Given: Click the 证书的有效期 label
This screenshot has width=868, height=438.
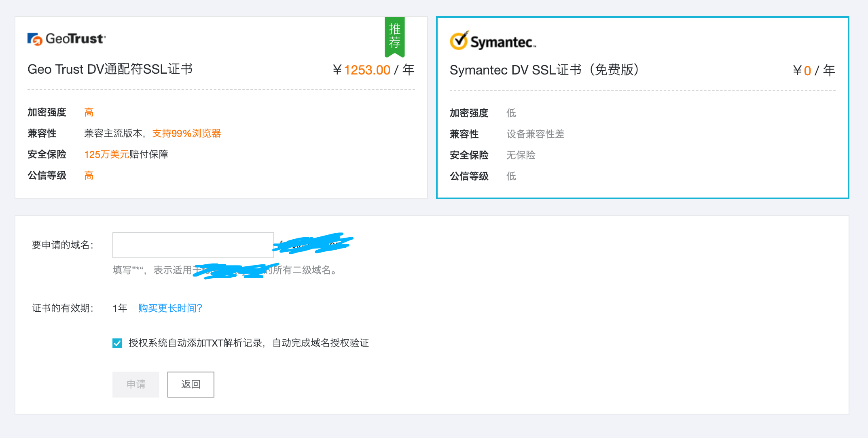Looking at the screenshot, I should coord(63,308).
